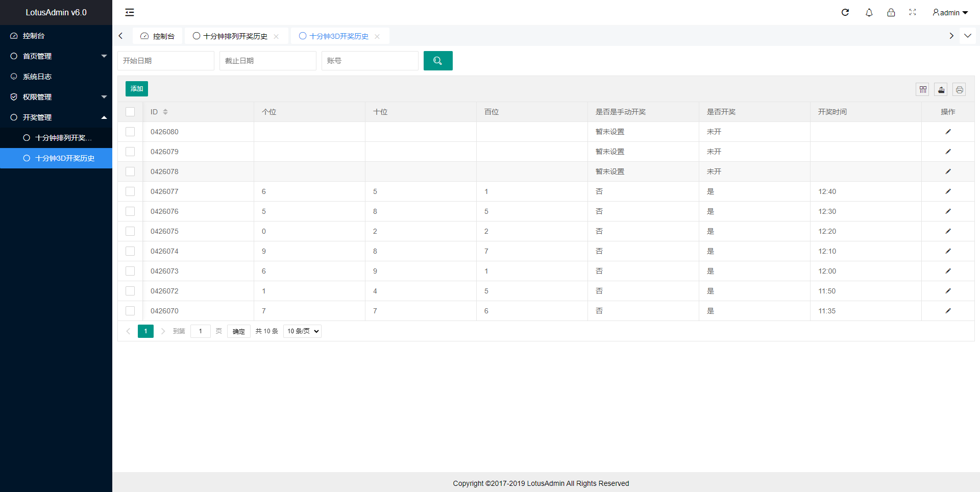The height and width of the screenshot is (492, 980).
Task: Click the green 添加 button
Action: (x=136, y=89)
